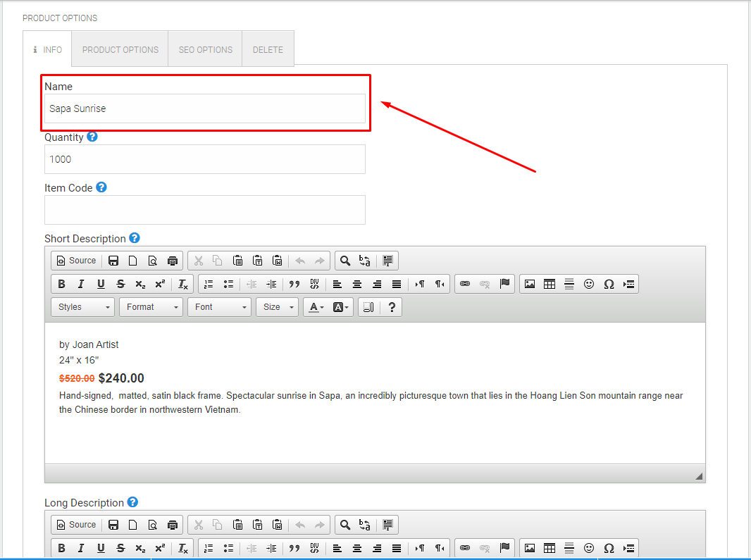
Task: Apply Block Quote in Short Description editor
Action: 294,284
